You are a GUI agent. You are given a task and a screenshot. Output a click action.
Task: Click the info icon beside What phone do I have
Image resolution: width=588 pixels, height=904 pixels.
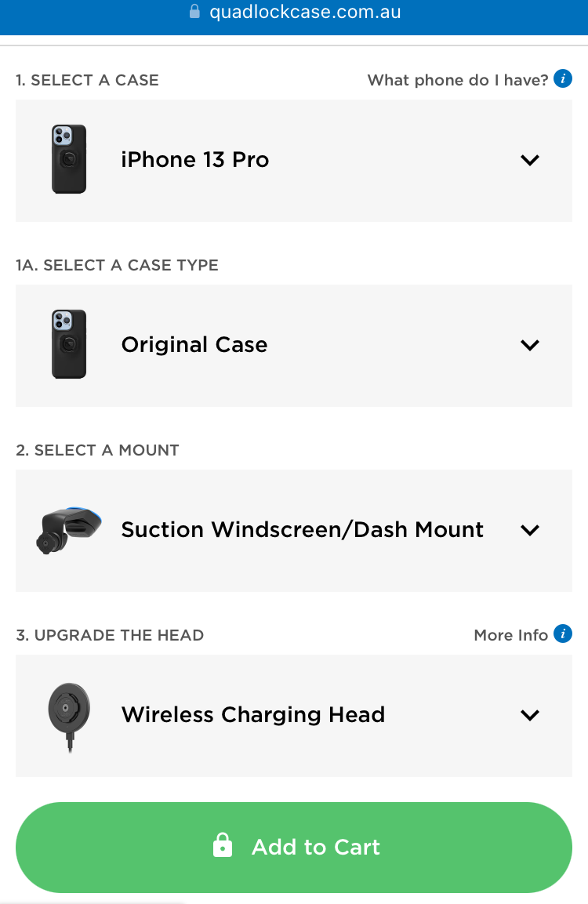click(563, 78)
